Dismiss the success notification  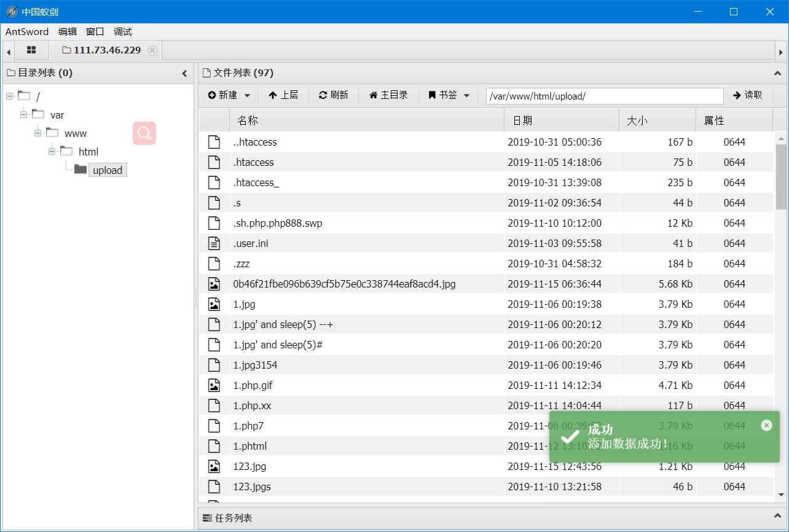pos(766,425)
